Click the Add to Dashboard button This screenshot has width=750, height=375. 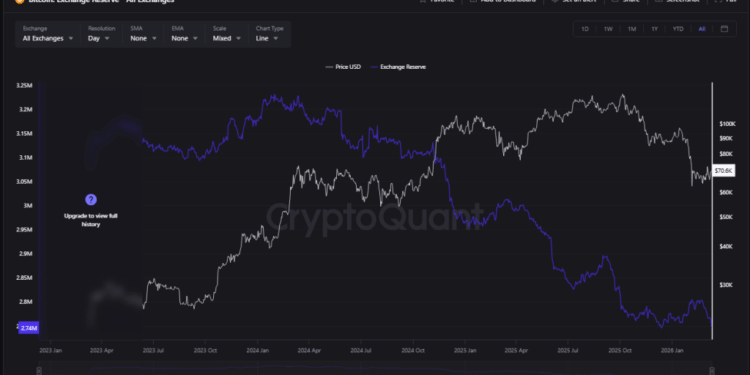pyautogui.click(x=503, y=1)
